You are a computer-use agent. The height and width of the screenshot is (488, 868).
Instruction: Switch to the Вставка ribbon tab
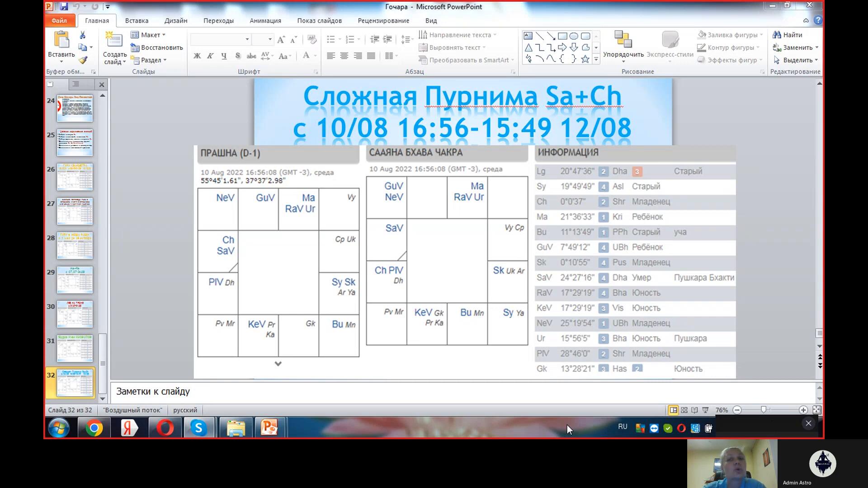(137, 20)
